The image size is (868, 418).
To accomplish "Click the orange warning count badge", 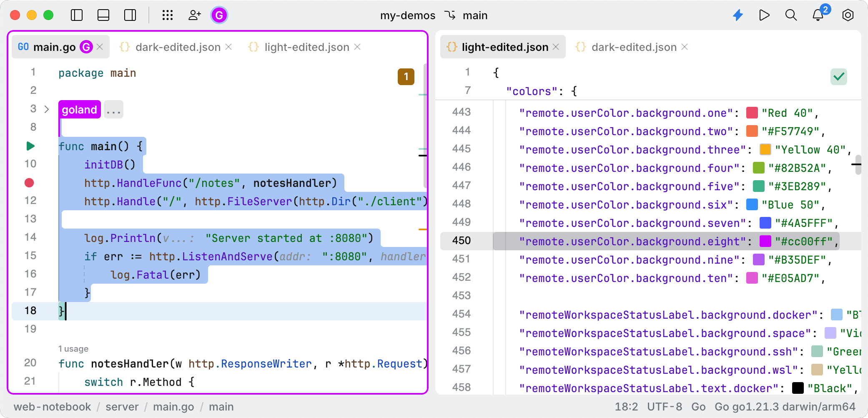I will (406, 77).
